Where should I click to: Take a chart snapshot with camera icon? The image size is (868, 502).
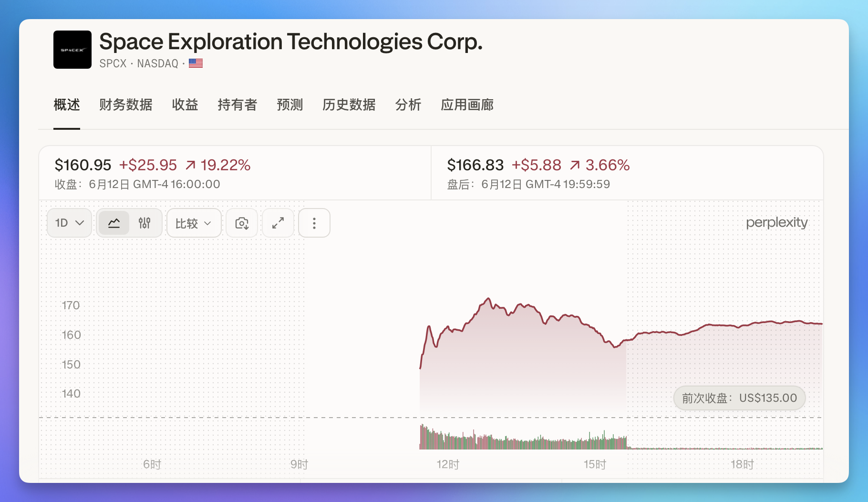pyautogui.click(x=242, y=223)
